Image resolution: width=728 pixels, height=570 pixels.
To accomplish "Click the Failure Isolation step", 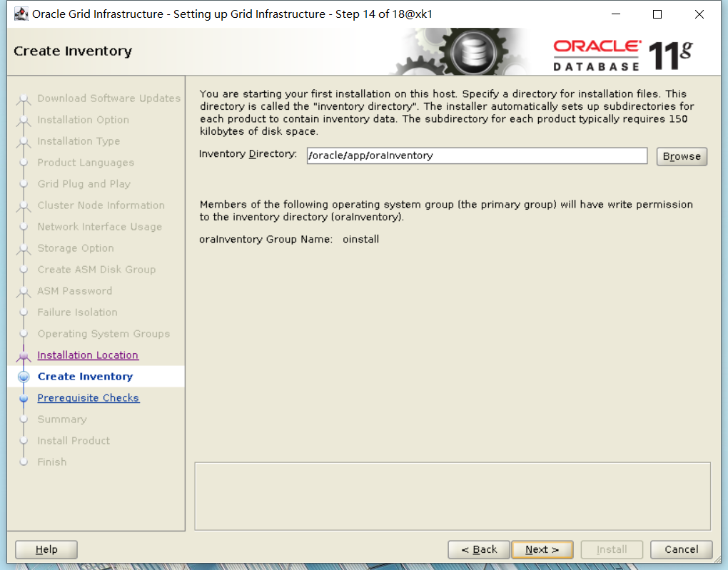I will tap(78, 312).
